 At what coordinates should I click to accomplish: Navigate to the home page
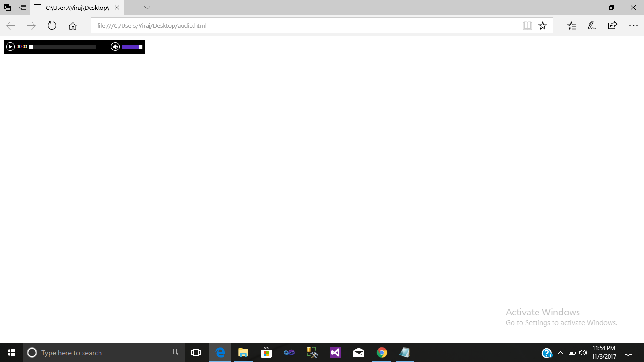pos(72,25)
